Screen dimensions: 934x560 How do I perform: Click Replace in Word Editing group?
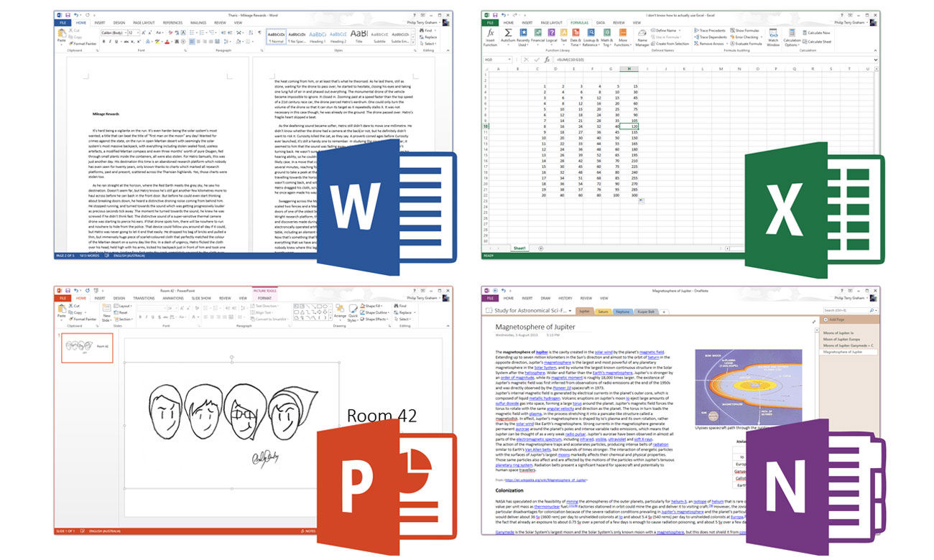(429, 37)
